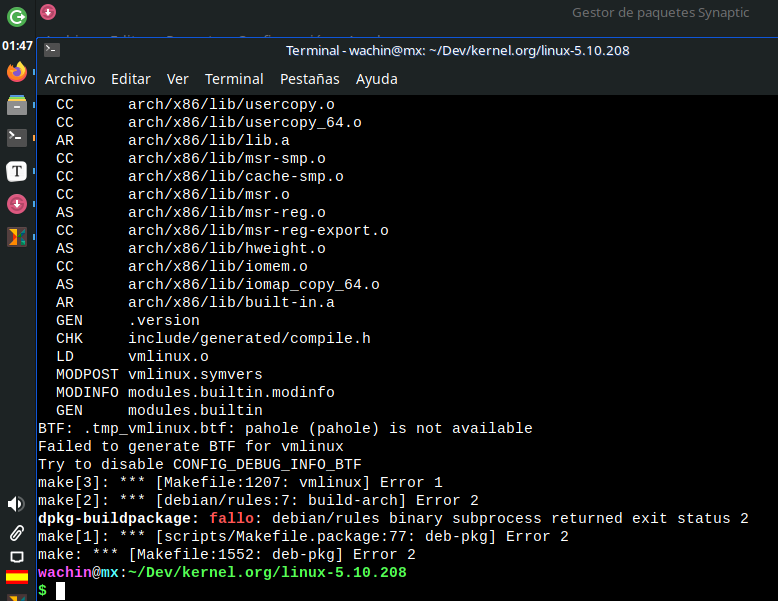Open Synaptic icon in the side panel
Viewport: 778px width, 601px height.
point(17,204)
